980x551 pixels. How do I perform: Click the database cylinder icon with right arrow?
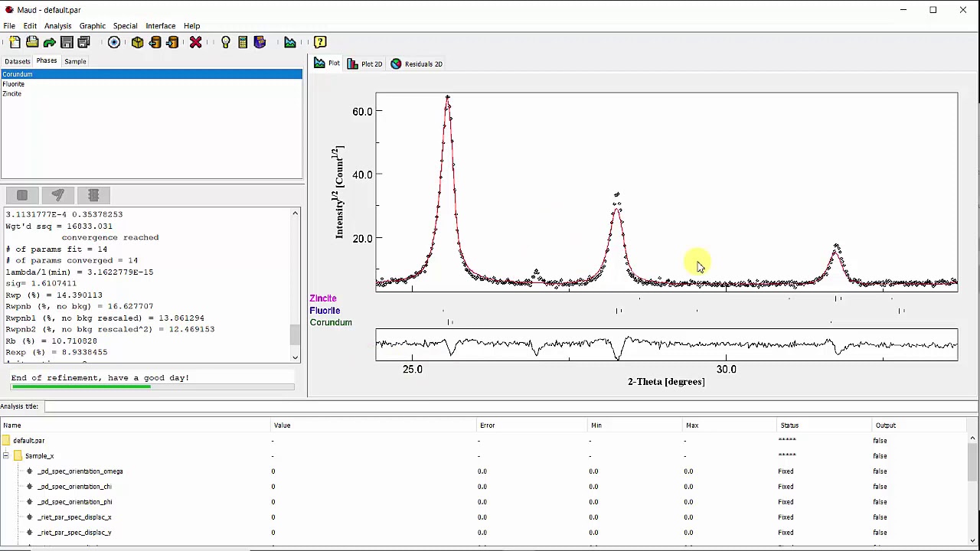[173, 42]
